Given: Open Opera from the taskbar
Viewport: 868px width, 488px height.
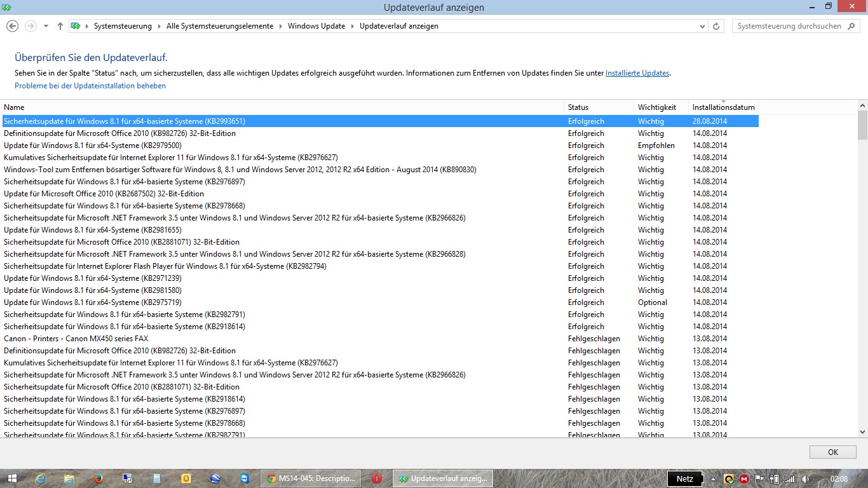Looking at the screenshot, I should pyautogui.click(x=377, y=478).
